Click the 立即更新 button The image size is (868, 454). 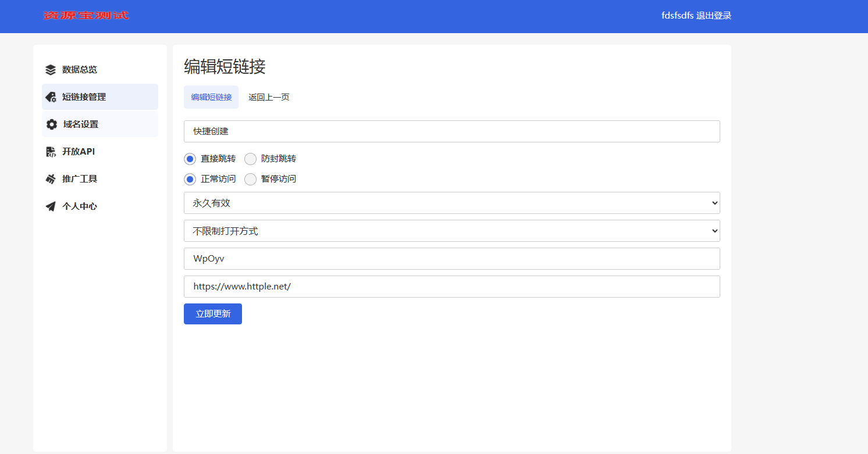point(213,314)
